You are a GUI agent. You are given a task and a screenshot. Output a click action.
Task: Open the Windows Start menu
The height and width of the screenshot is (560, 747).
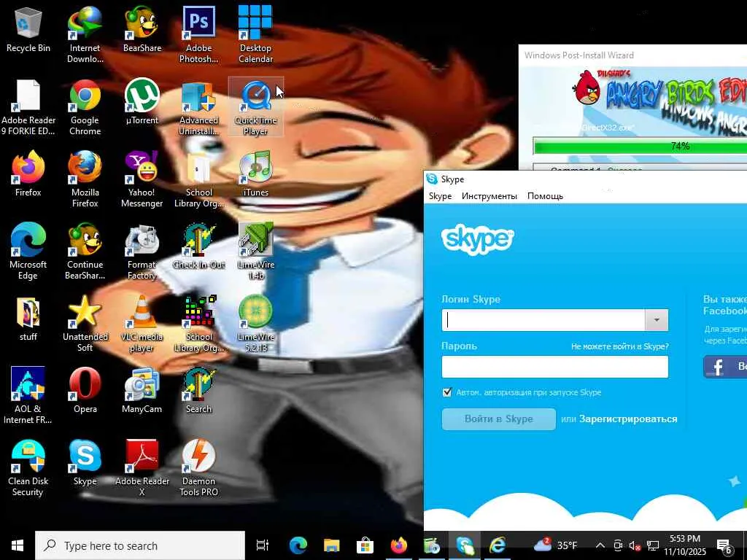point(18,545)
